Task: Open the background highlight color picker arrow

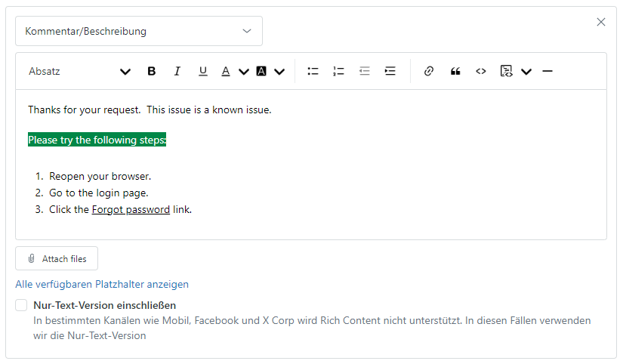Action: coord(279,72)
